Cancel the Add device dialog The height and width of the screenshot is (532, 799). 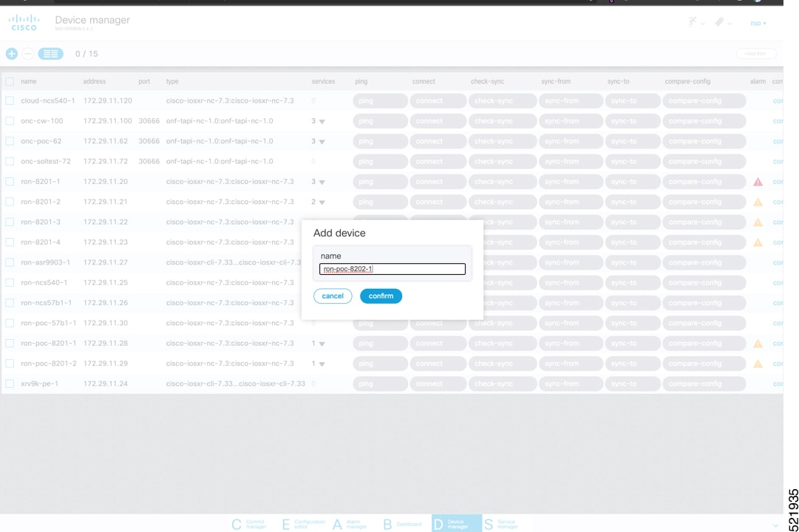[x=333, y=296]
